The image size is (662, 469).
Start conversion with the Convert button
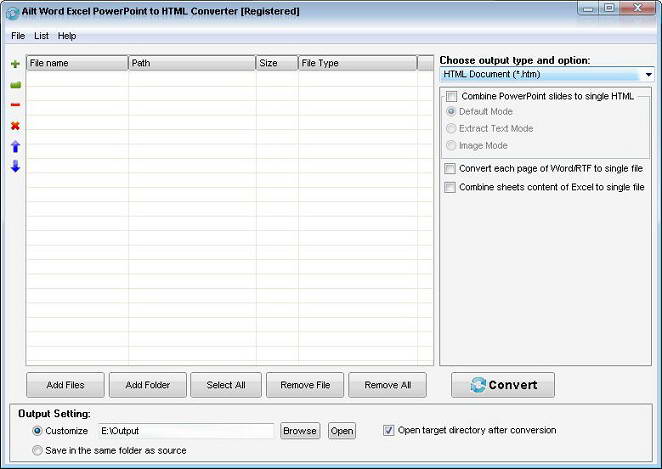coord(503,385)
